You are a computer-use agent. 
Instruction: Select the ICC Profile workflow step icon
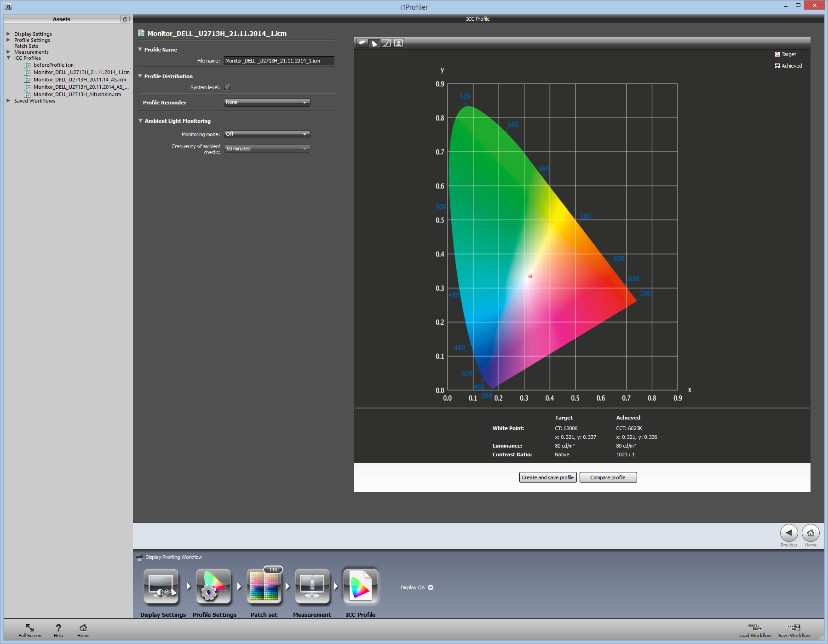pyautogui.click(x=361, y=586)
